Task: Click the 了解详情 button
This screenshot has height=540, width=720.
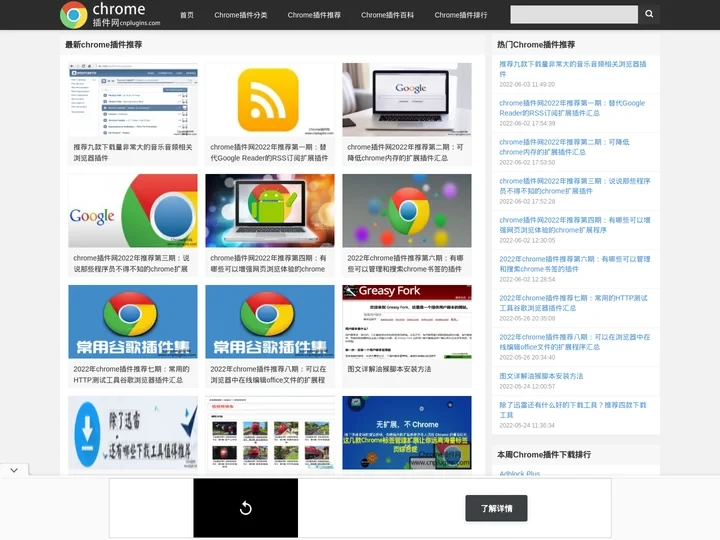Action: tap(496, 508)
